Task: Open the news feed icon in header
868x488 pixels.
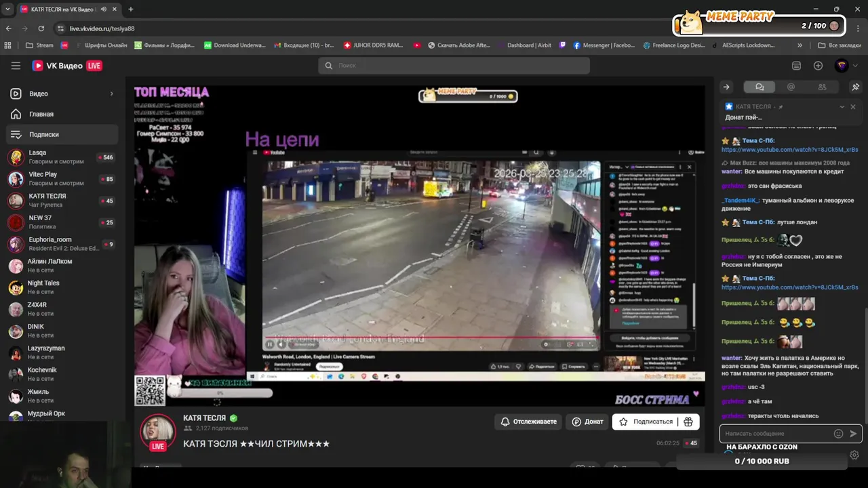Action: (x=796, y=66)
